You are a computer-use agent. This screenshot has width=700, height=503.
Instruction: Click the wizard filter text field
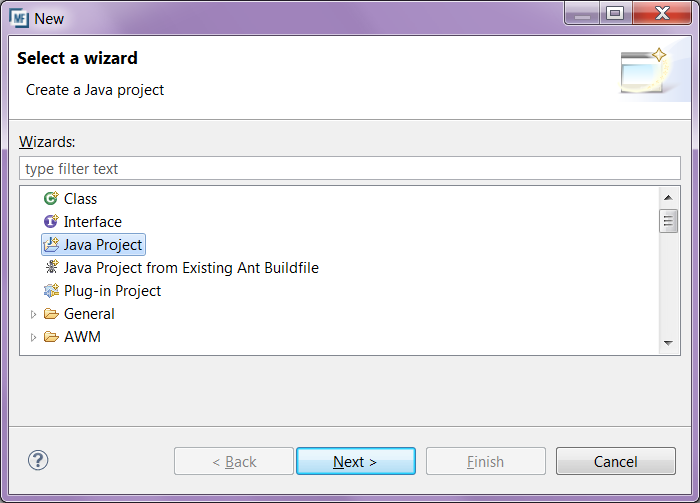point(349,169)
